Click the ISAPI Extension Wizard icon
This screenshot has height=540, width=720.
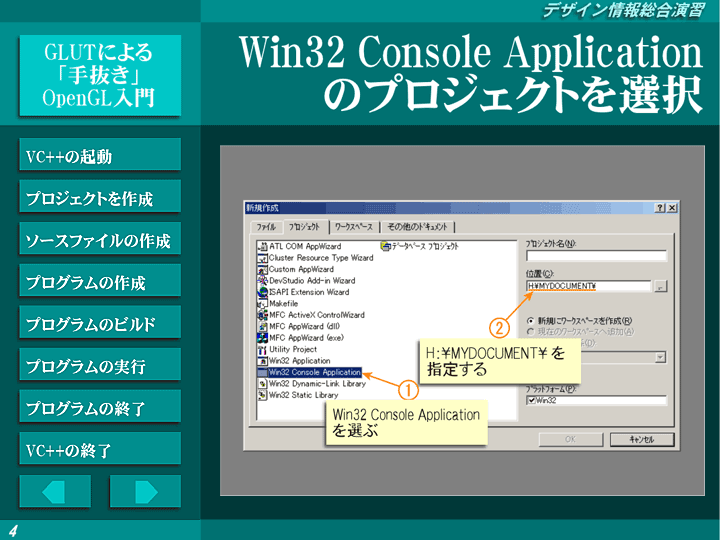pyautogui.click(x=263, y=292)
